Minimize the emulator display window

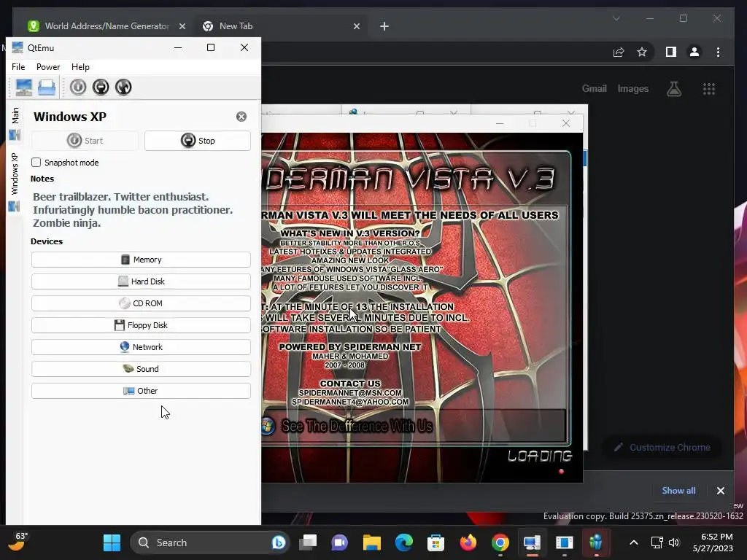[x=500, y=123]
